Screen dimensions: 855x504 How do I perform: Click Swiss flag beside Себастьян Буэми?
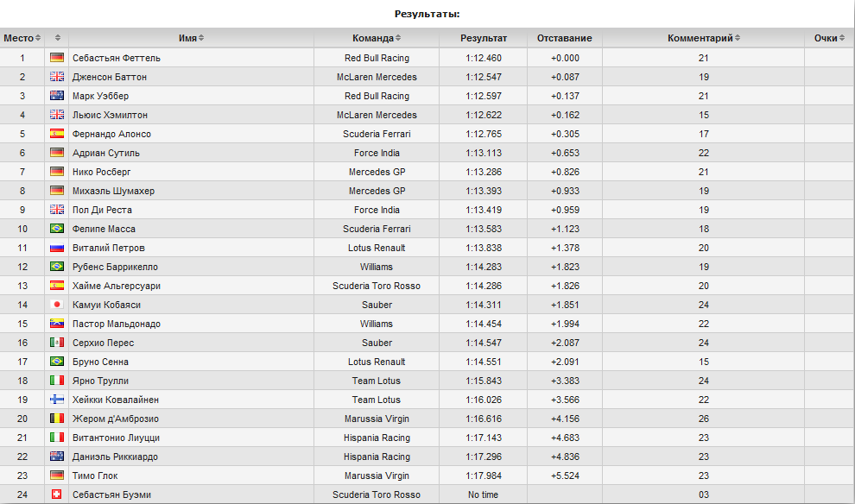point(57,495)
